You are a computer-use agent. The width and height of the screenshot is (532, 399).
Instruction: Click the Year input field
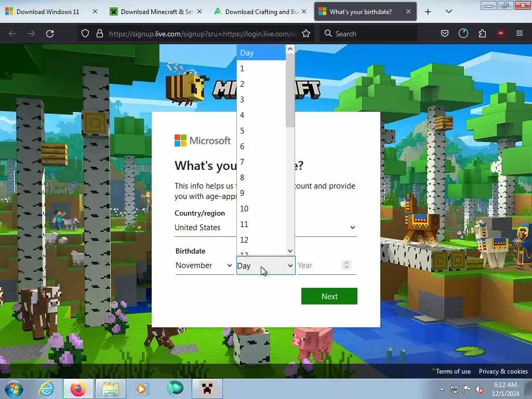[x=319, y=265]
